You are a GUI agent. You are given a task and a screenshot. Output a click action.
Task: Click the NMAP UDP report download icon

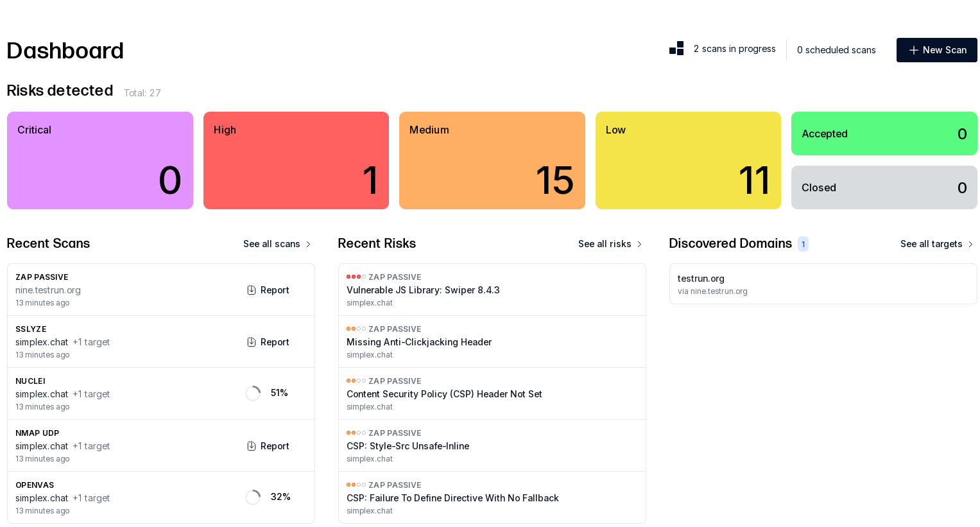252,446
